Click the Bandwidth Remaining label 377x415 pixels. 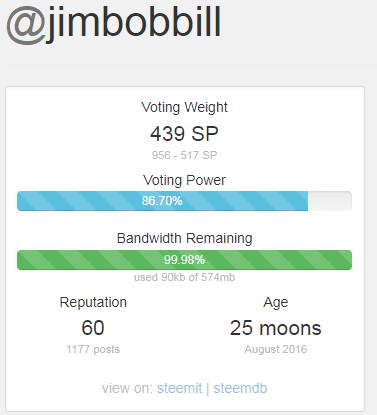(184, 238)
